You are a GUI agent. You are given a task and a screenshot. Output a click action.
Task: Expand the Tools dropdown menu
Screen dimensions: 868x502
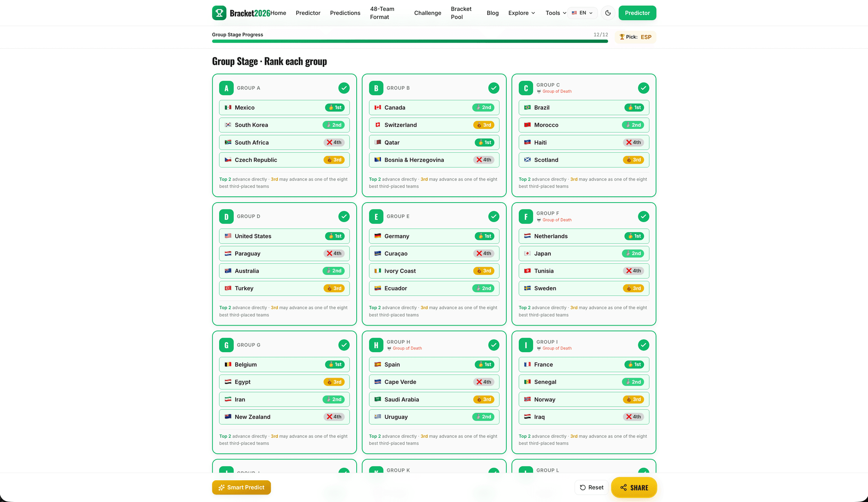556,13
